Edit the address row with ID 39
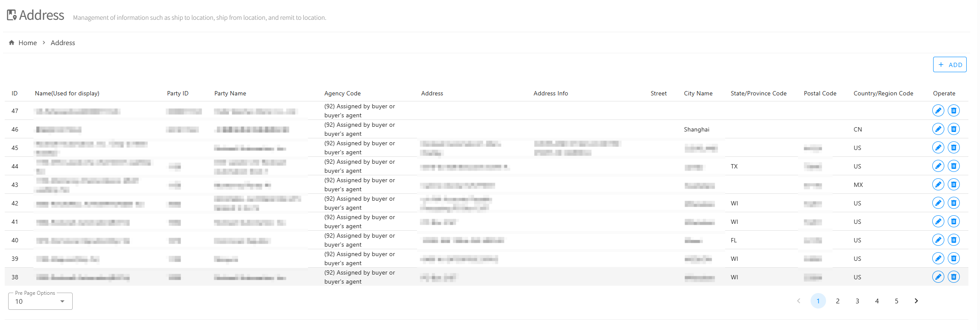 938,259
